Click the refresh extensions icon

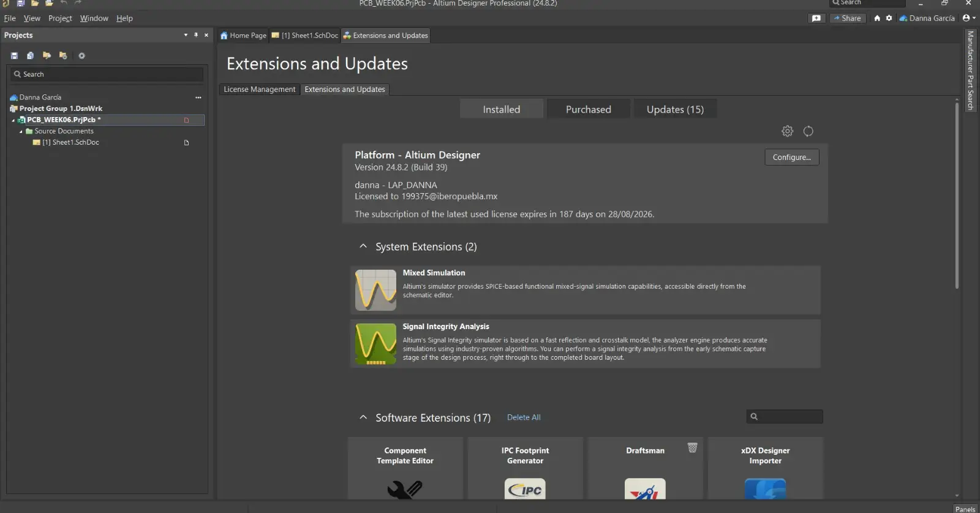pos(809,131)
